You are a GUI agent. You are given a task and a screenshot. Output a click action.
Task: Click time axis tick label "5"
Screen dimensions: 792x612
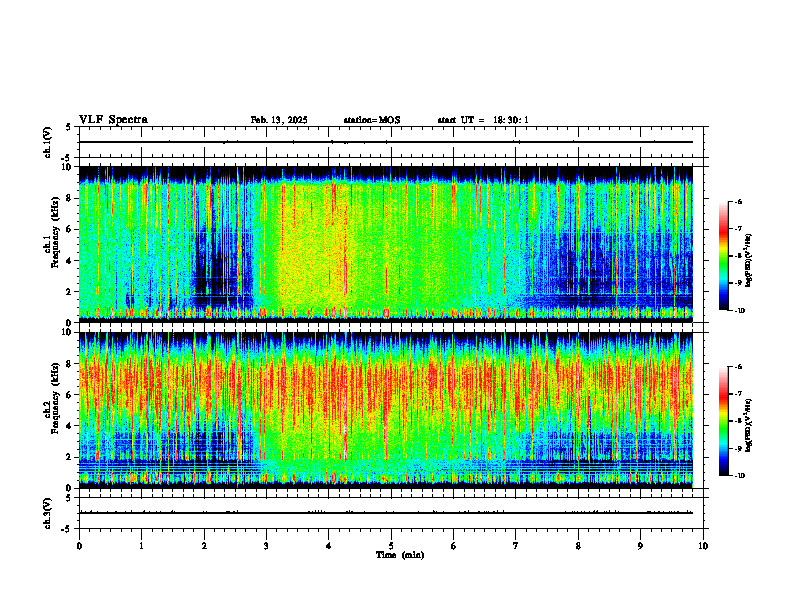point(391,546)
